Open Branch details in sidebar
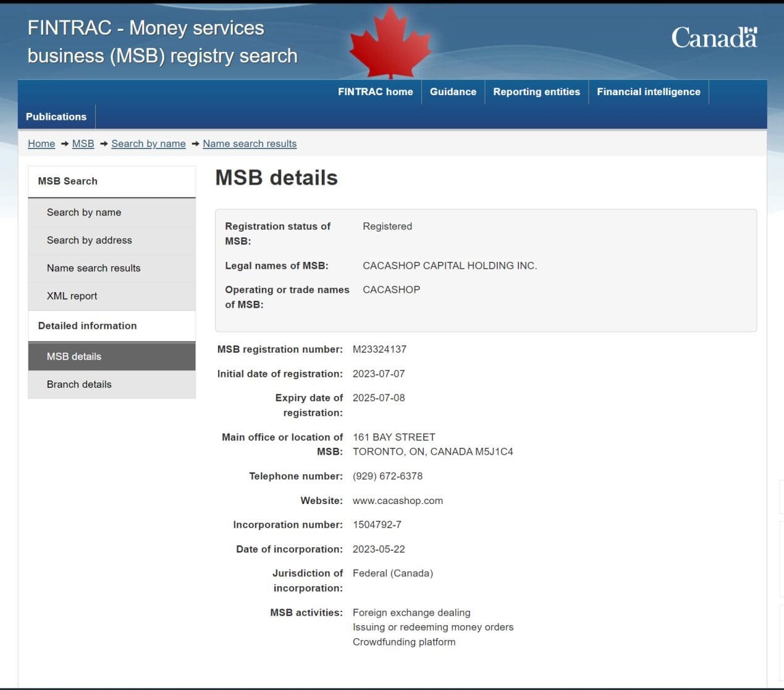This screenshot has width=784, height=690. pos(79,384)
